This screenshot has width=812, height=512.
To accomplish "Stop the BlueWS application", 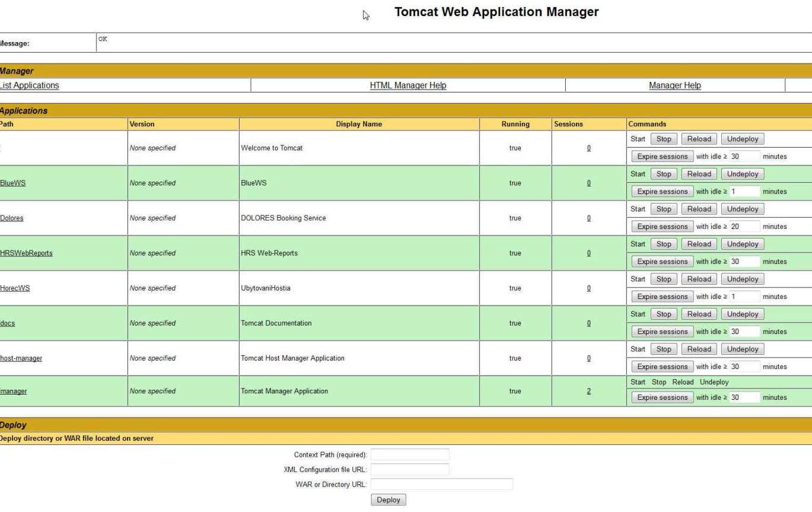I will pyautogui.click(x=664, y=174).
